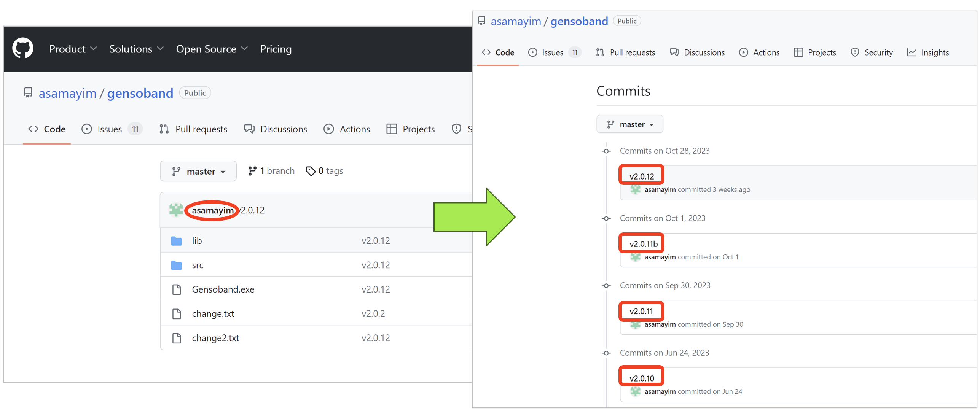This screenshot has height=415, width=980.
Task: Click the pull request icon in left window
Action: pyautogui.click(x=164, y=129)
